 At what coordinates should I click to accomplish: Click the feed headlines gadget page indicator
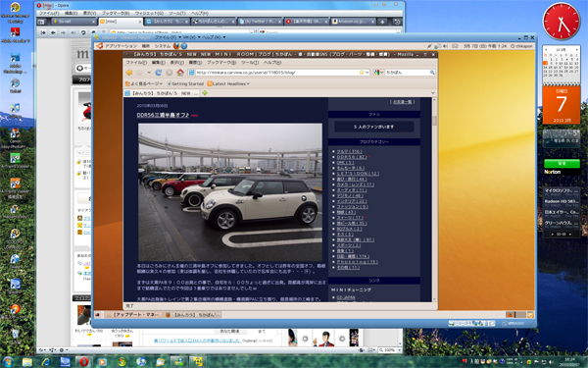pyautogui.click(x=562, y=235)
